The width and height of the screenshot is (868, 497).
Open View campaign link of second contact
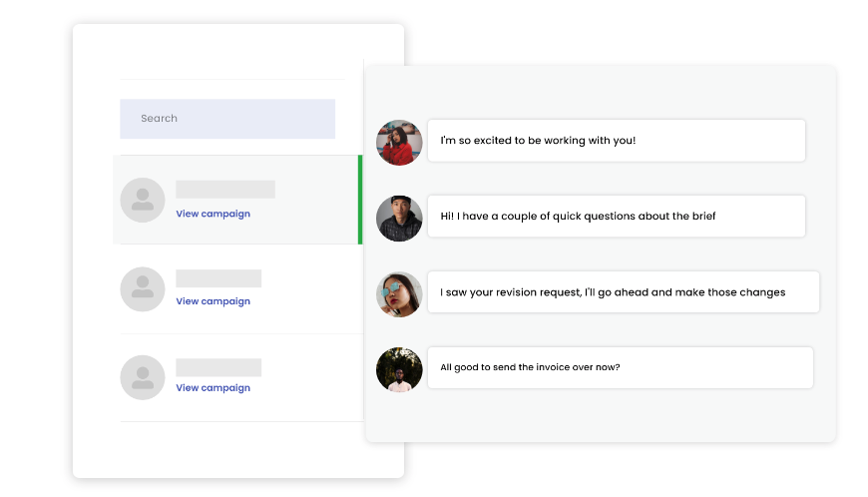click(214, 301)
